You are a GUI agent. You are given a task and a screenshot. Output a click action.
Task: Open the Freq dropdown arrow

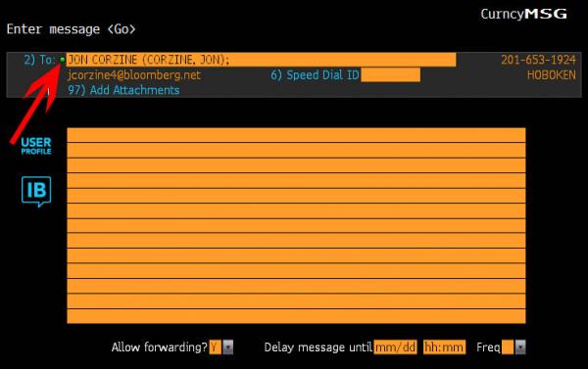520,347
